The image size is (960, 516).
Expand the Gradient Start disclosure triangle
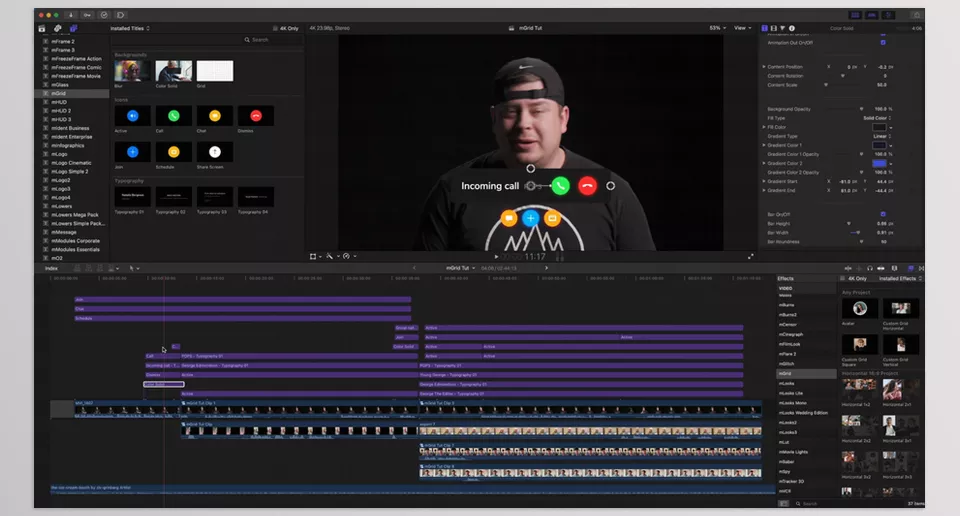[x=764, y=181]
